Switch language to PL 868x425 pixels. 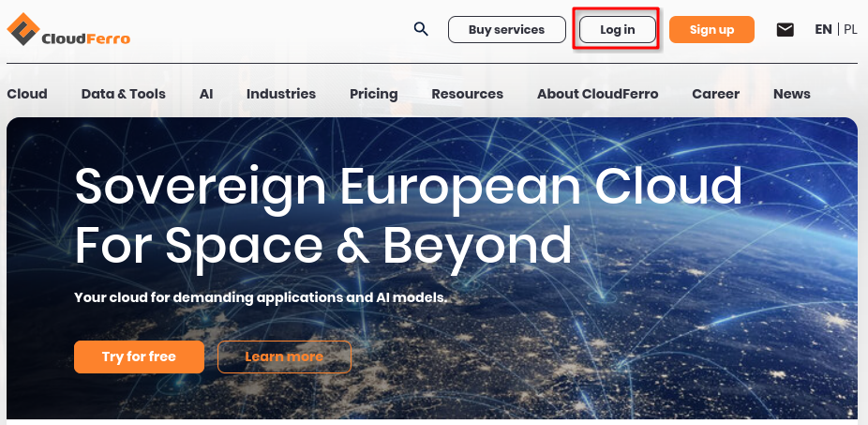tap(850, 29)
